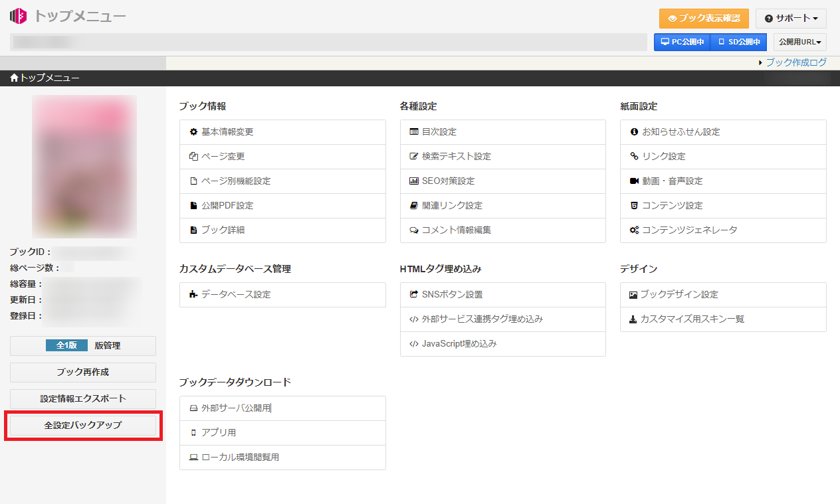Image resolution: width=840 pixels, height=504 pixels.
Task: Click the chain link icon for リンク設定
Action: tap(634, 157)
